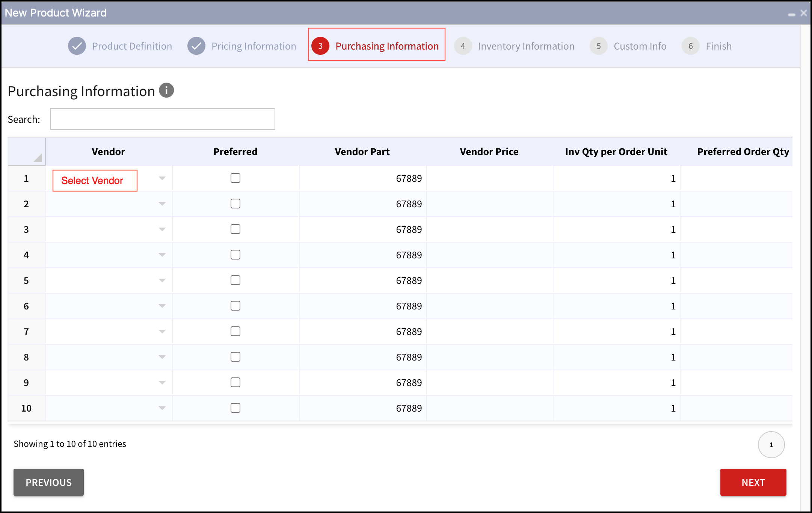Open the Vendor dropdown in row 6
812x513 pixels.
point(162,306)
